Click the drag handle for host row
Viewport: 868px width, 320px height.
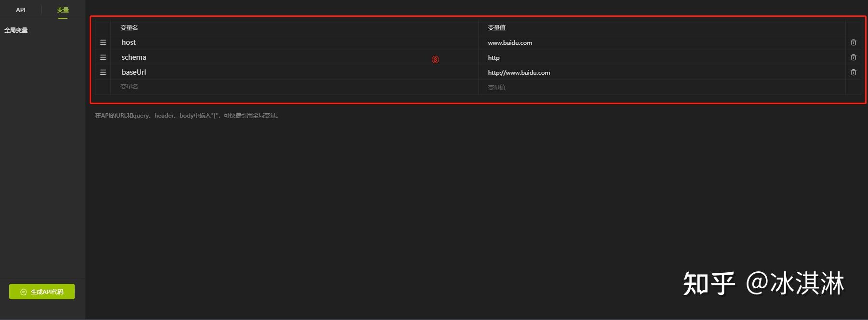coord(103,42)
